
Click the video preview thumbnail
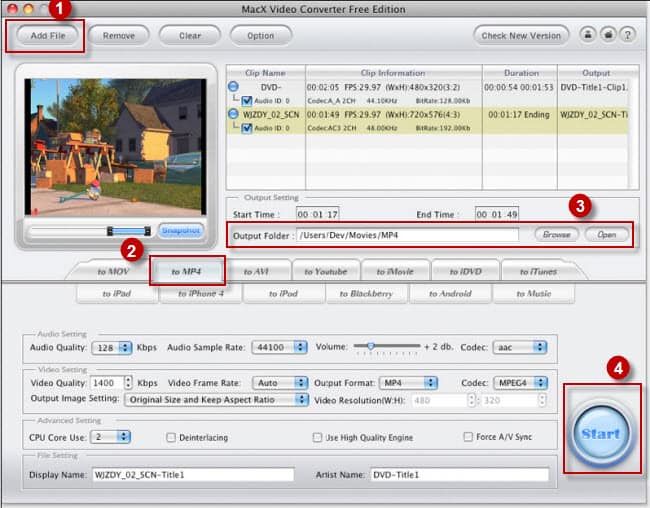[115, 147]
